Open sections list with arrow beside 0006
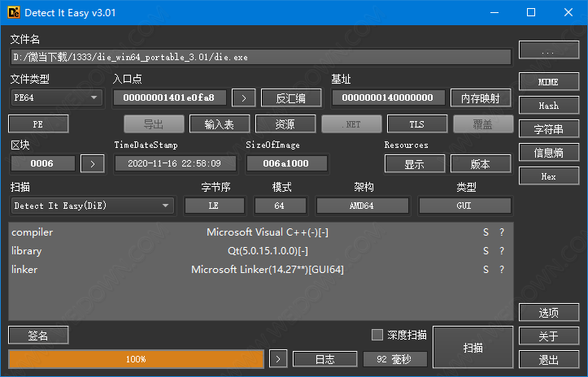The width and height of the screenshot is (588, 377). point(92,164)
